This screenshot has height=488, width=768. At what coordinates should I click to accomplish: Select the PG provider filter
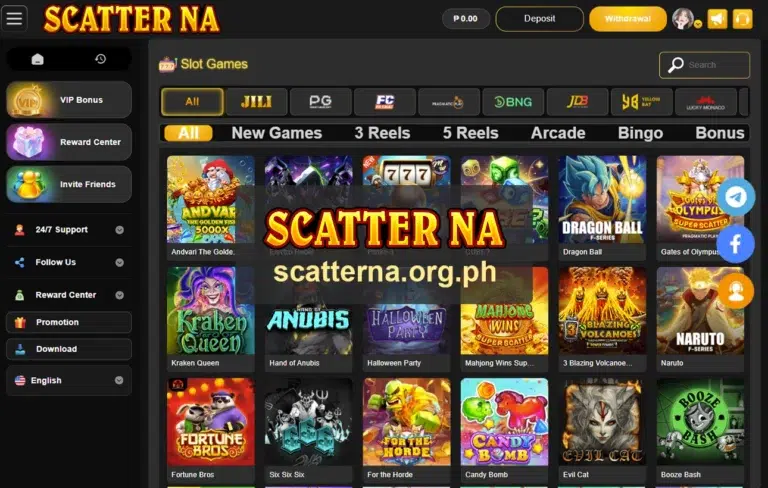(320, 102)
